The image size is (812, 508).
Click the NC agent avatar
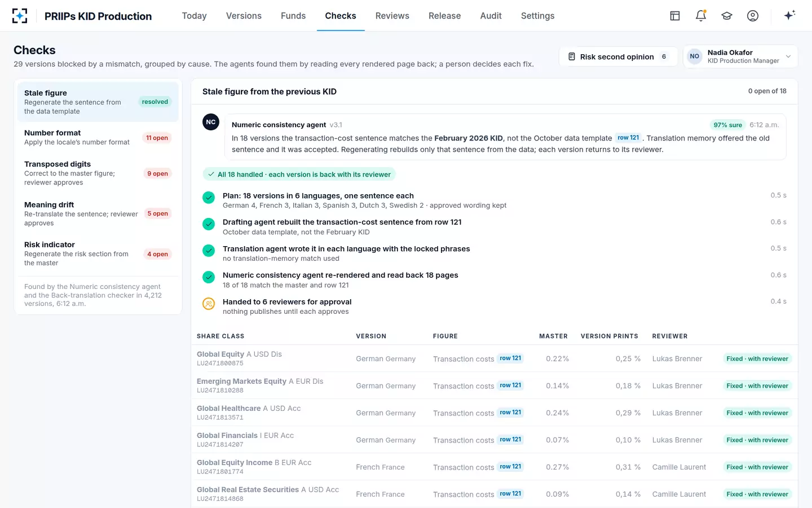(211, 122)
